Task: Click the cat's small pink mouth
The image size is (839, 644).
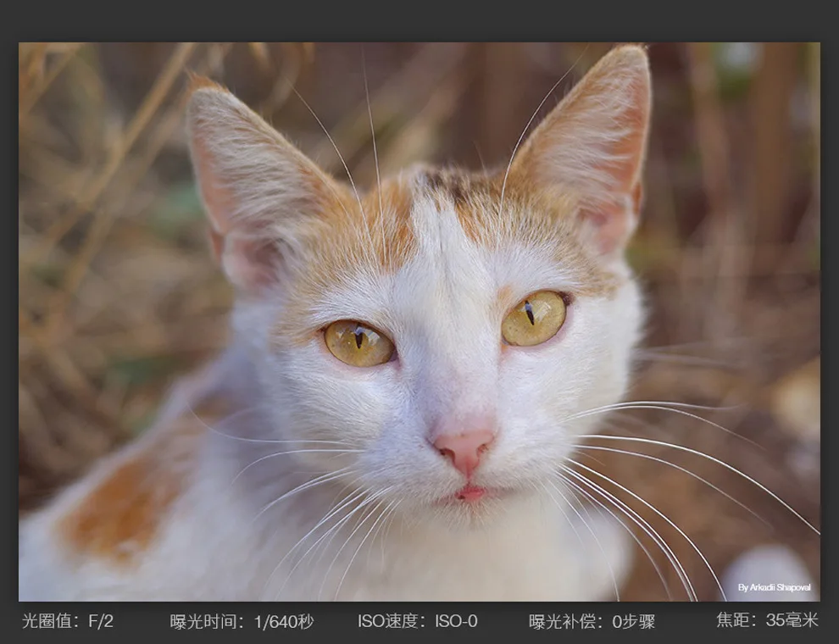Action: 470,492
